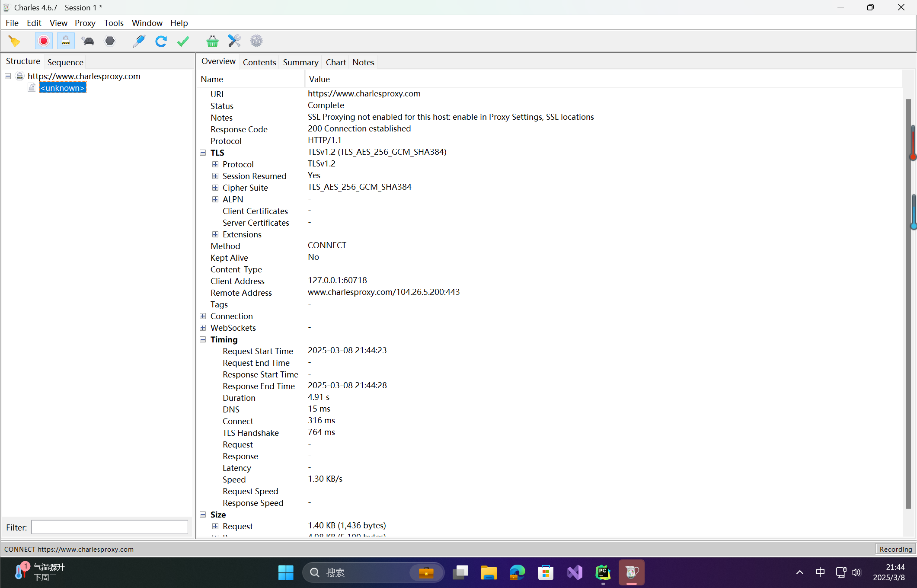
Task: Open File Explorer from the taskbar
Action: [x=489, y=572]
